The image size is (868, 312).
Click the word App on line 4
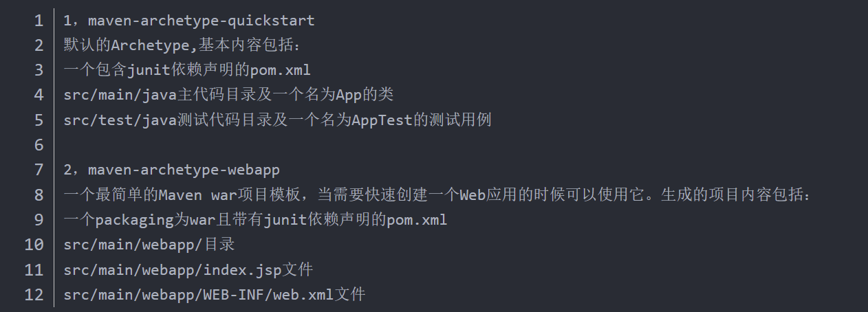point(349,95)
